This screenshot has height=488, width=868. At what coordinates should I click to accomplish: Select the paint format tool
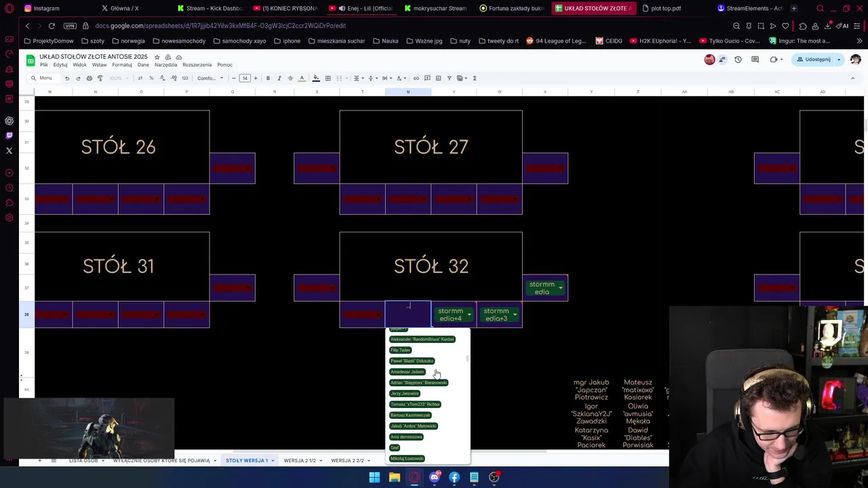coord(100,78)
